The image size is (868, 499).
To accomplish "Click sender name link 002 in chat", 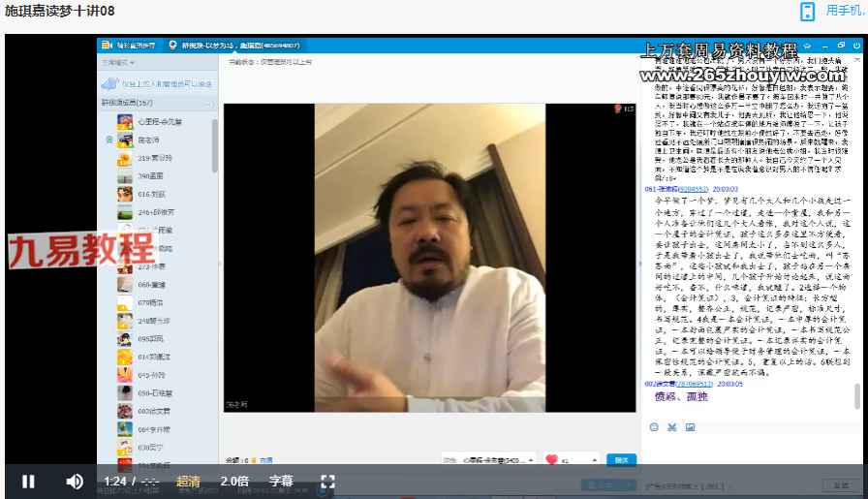I will pyautogui.click(x=679, y=384).
